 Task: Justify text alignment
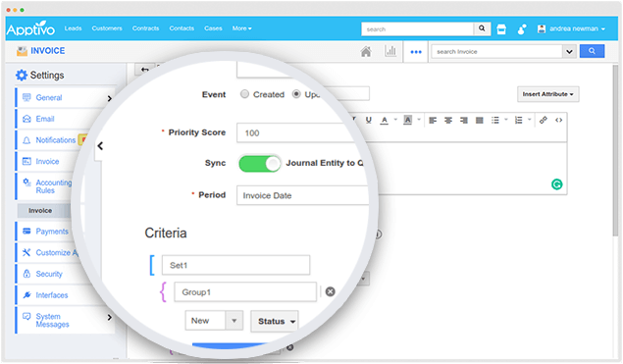[x=480, y=121]
